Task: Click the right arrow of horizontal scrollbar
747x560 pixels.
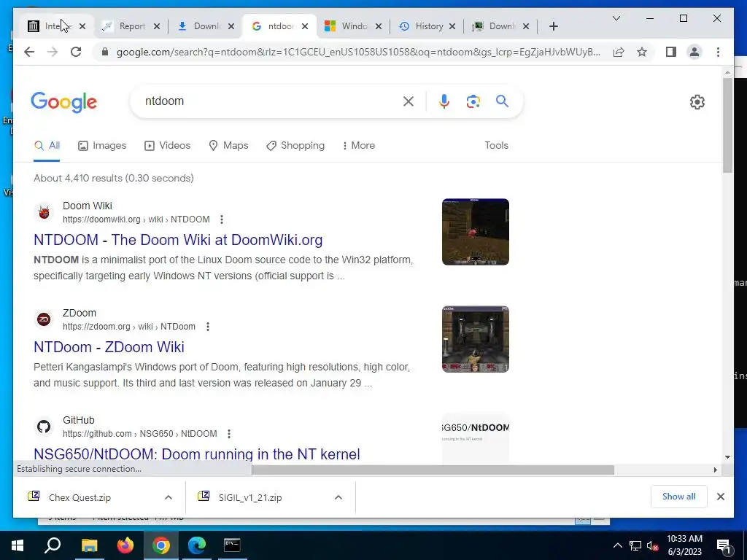Action: pos(715,470)
